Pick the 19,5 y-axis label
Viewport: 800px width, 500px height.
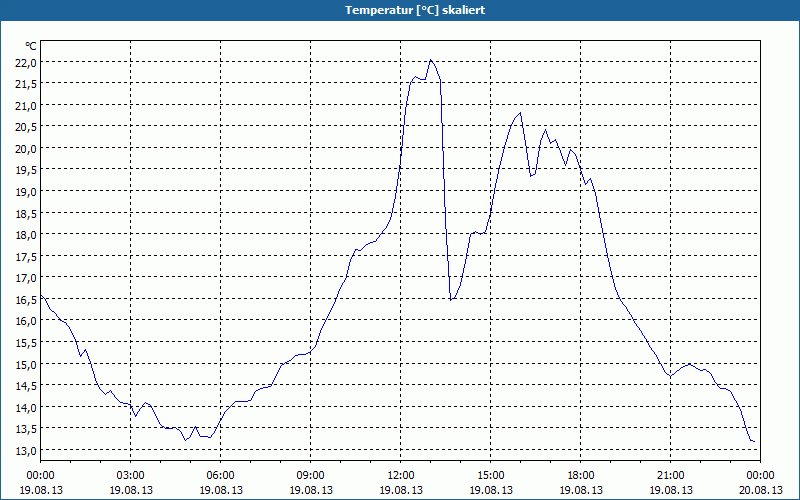click(x=27, y=170)
